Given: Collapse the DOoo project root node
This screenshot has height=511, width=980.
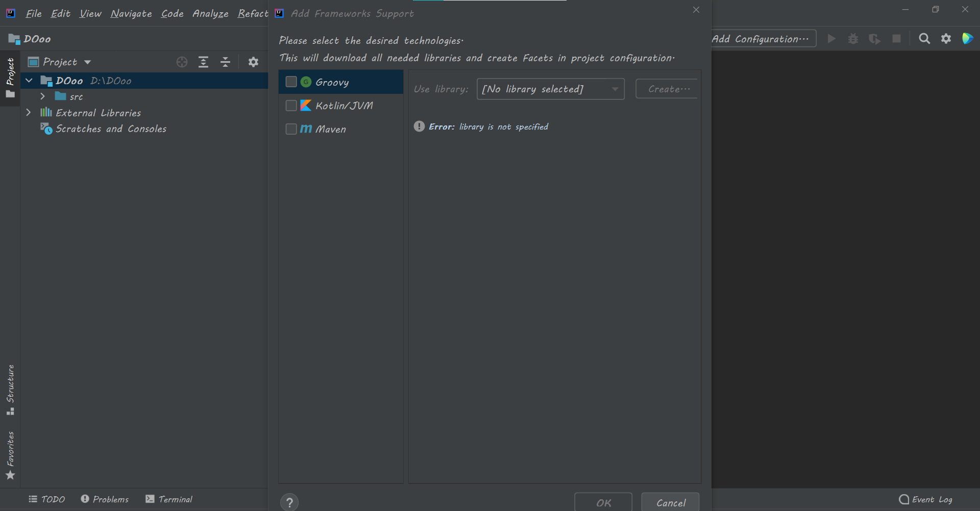Looking at the screenshot, I should [29, 81].
